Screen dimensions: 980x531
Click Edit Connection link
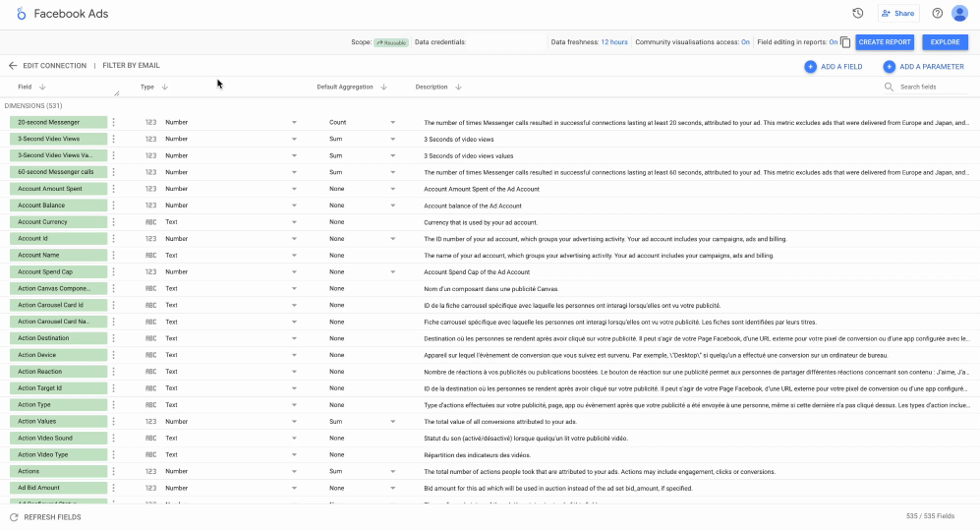(54, 65)
